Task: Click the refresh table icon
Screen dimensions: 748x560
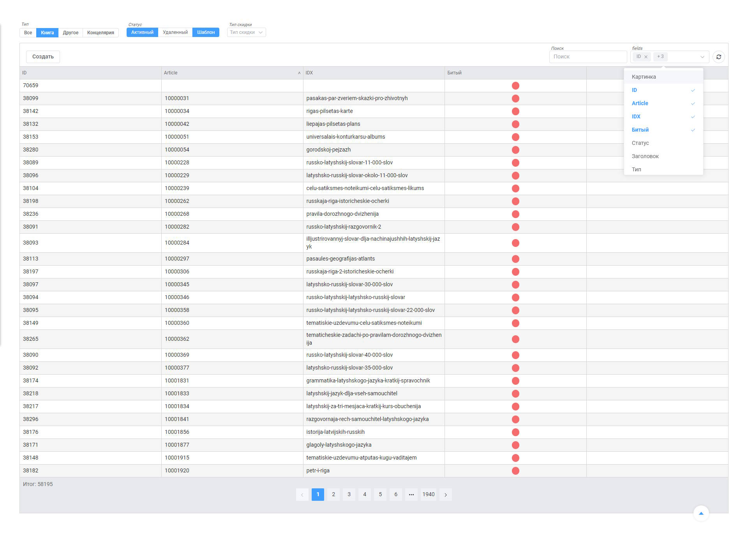Action: click(x=719, y=57)
